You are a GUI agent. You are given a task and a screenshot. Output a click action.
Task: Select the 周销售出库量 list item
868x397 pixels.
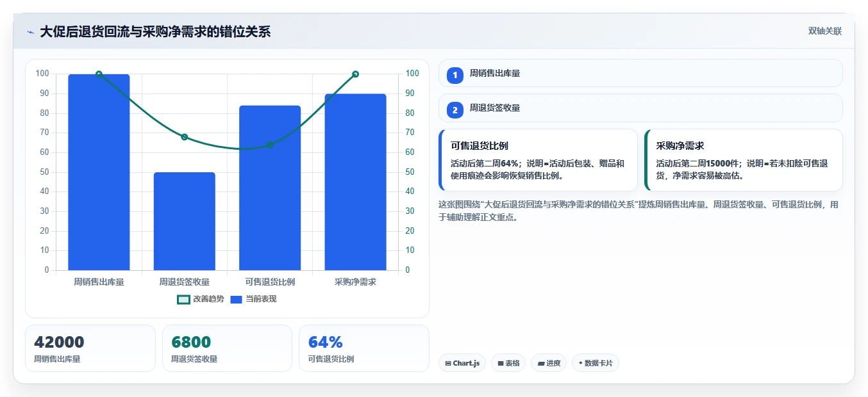[640, 73]
